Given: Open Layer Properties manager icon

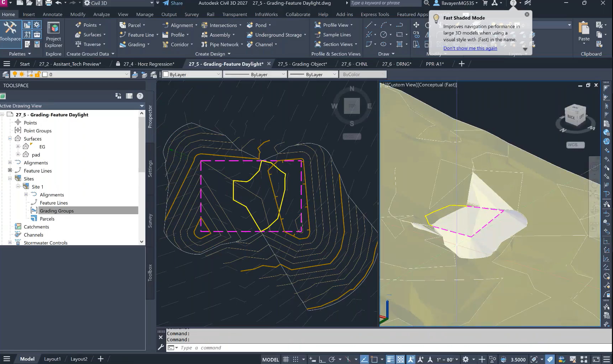Looking at the screenshot, I should (6, 74).
